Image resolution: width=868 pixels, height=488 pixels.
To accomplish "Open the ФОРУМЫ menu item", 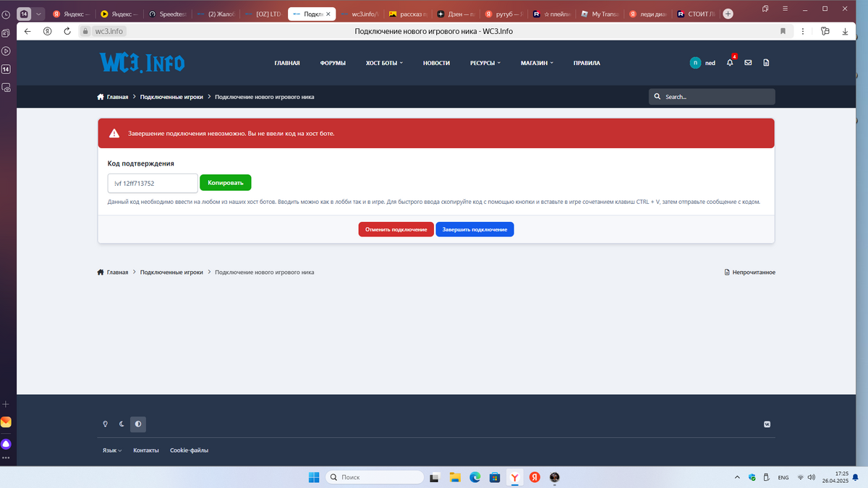I will tap(333, 63).
